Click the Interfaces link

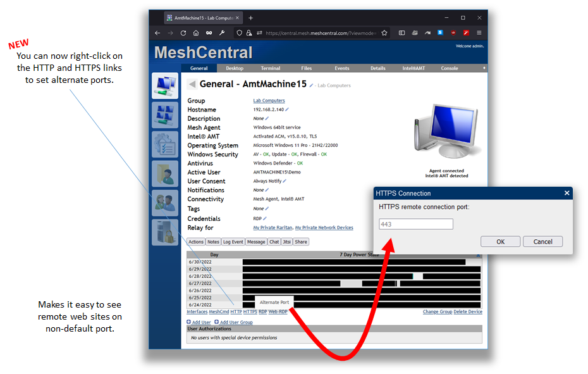[x=197, y=311]
